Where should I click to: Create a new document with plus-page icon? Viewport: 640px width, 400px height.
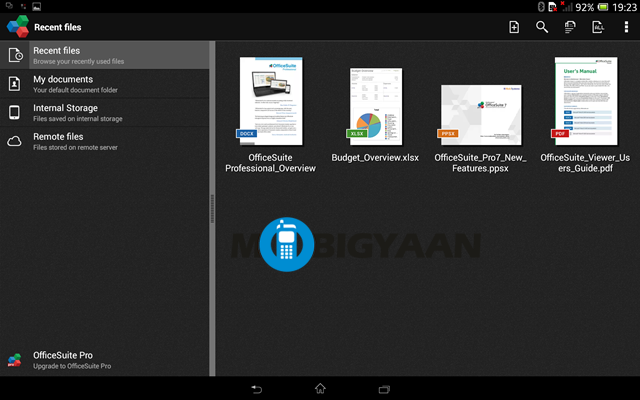(x=514, y=27)
